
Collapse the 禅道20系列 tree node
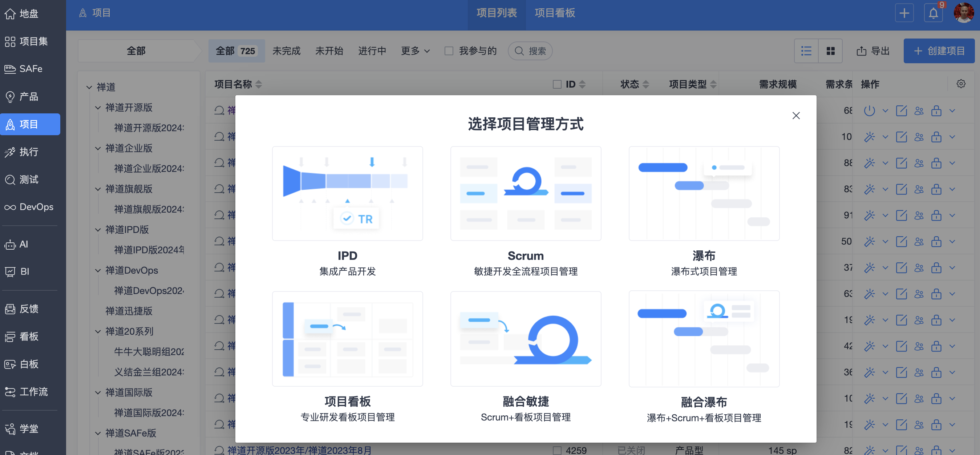pyautogui.click(x=98, y=332)
